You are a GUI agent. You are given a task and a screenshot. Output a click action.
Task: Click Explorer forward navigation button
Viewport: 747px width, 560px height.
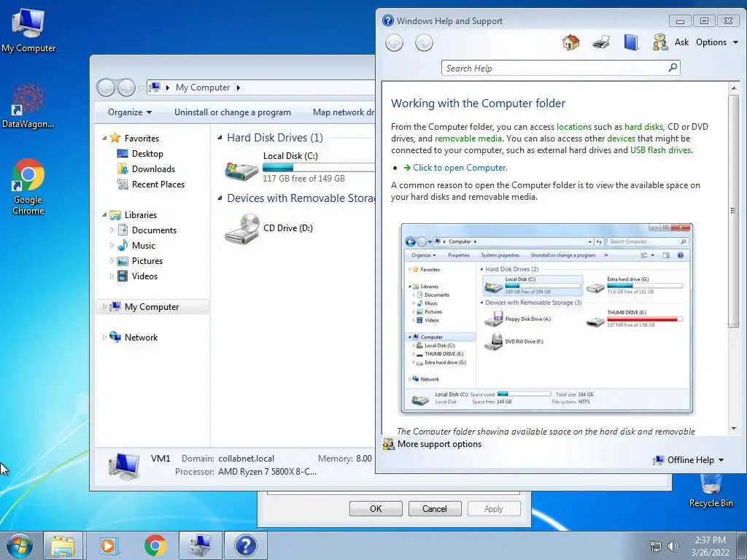point(126,87)
